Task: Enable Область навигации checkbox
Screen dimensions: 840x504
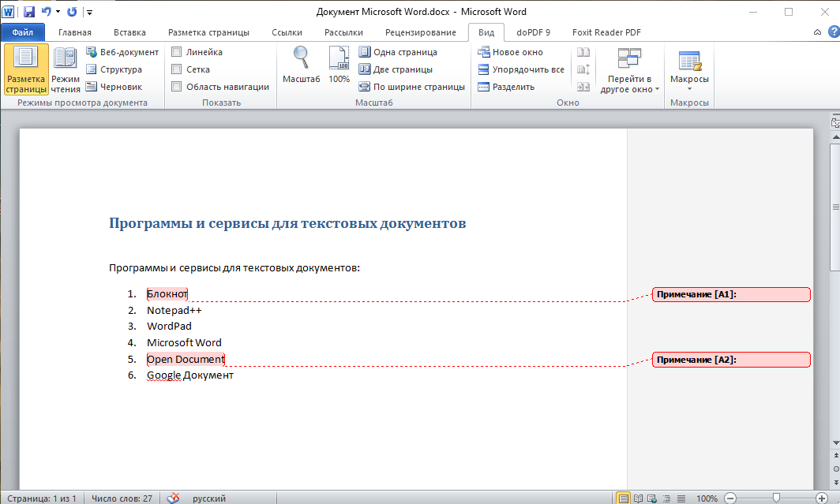Action: pyautogui.click(x=176, y=87)
